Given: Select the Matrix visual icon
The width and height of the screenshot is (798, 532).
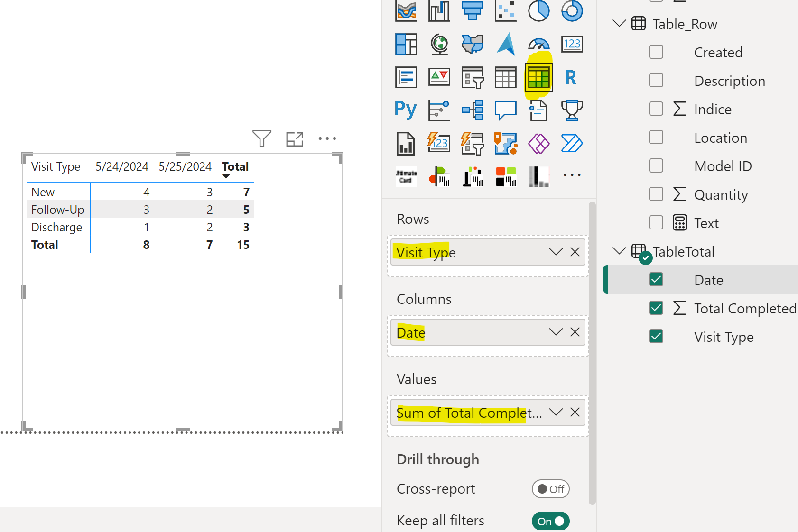Looking at the screenshot, I should (539, 77).
